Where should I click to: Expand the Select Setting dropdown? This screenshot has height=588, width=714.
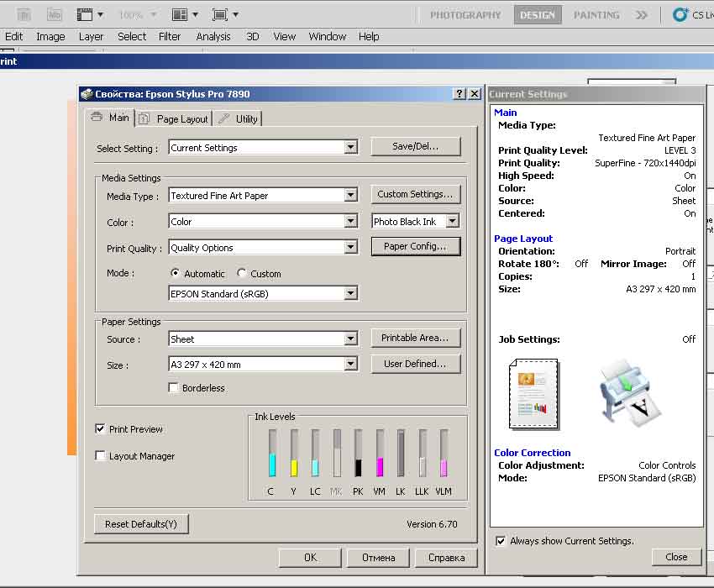click(x=350, y=147)
